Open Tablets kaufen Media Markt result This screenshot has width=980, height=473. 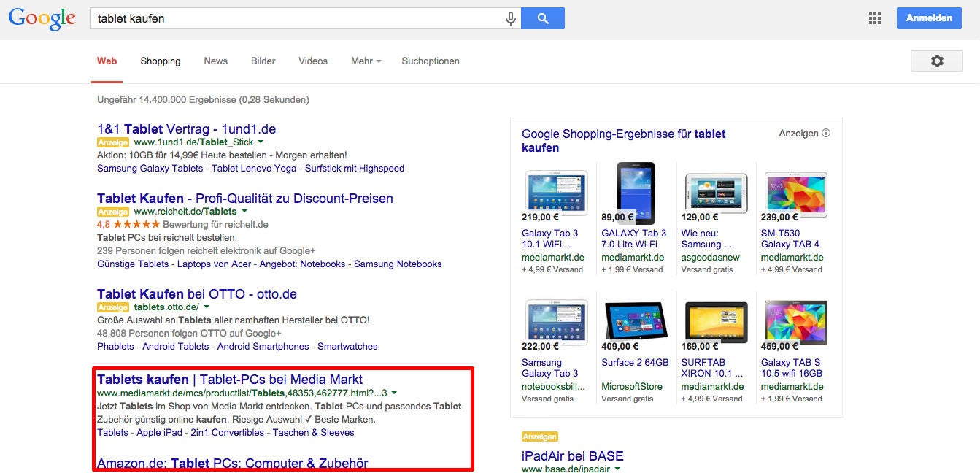[230, 380]
